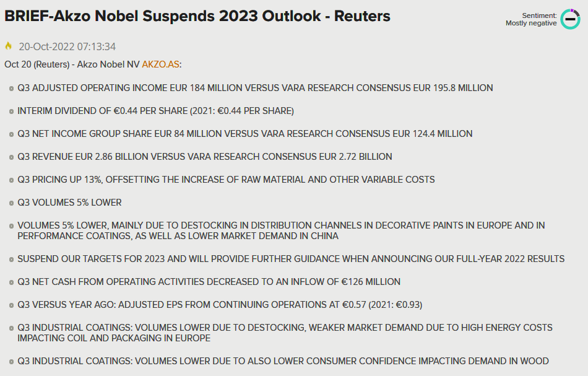Click the timestamp 20-Oct-2022 07:13:34
Screen dimensions: 588x376
pyautogui.click(x=67, y=46)
